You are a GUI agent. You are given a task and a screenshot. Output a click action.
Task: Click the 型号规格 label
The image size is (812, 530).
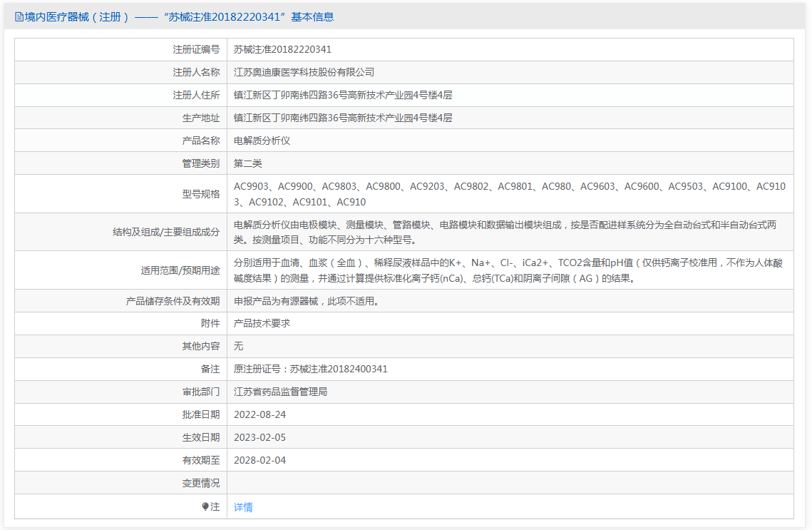201,194
